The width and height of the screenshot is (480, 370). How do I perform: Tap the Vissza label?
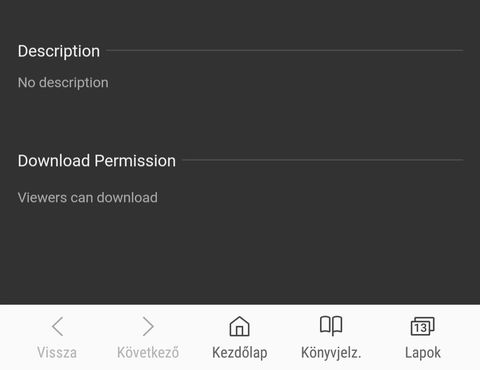tap(57, 353)
